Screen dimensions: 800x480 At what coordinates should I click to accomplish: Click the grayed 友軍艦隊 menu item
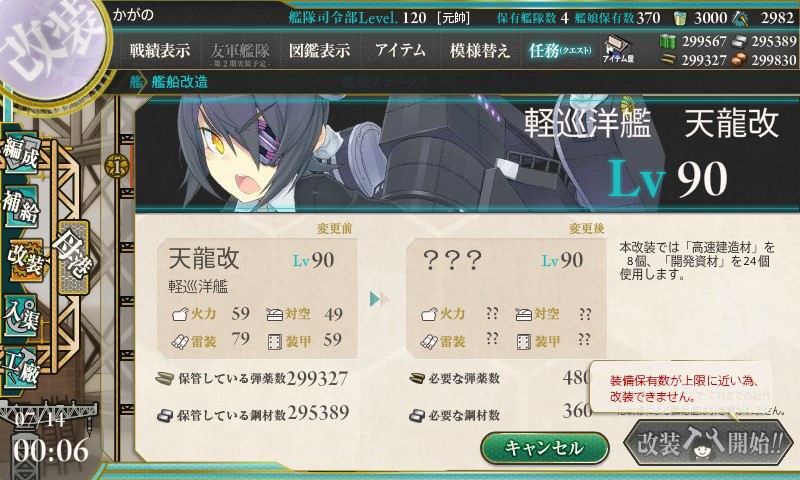tap(240, 53)
